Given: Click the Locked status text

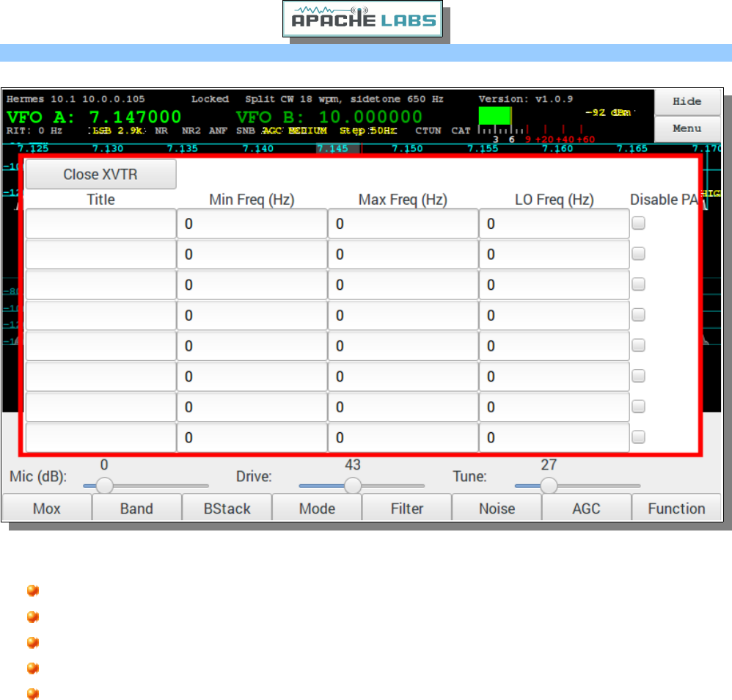Looking at the screenshot, I should point(210,99).
